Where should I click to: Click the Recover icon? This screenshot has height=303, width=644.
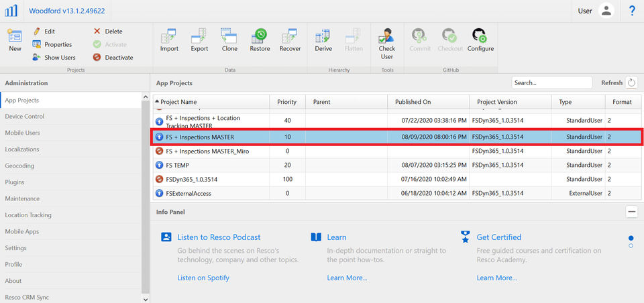point(290,36)
